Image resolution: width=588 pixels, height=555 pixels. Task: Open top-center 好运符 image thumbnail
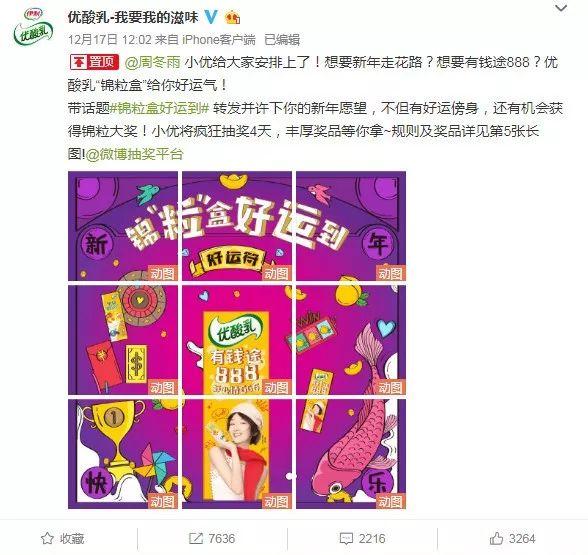[x=237, y=226]
